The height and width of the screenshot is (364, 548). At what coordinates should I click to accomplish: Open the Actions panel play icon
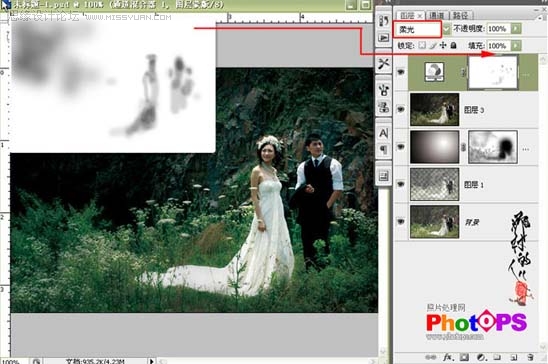click(x=383, y=37)
